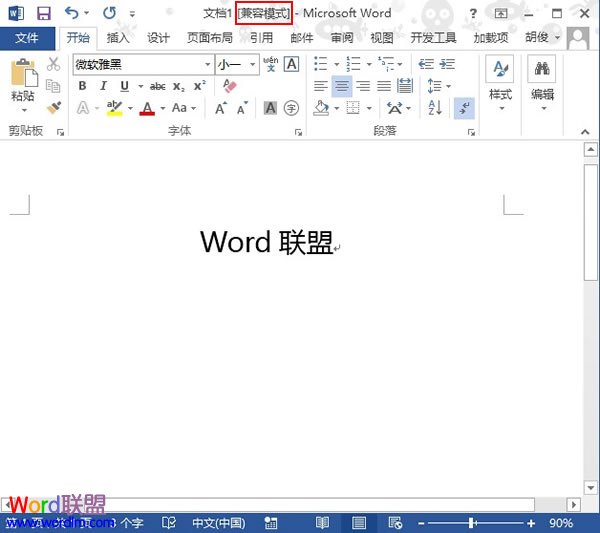Toggle strikethrough abc formatting
The width and height of the screenshot is (600, 533).
[157, 87]
